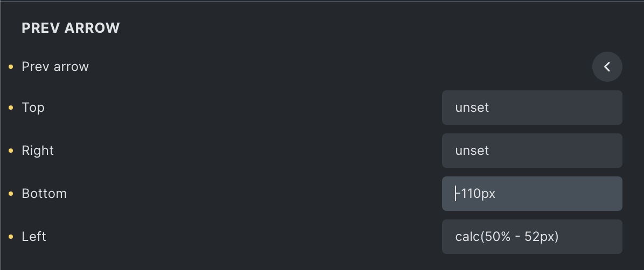Click the yellow indicator next to Bottom

coord(11,194)
